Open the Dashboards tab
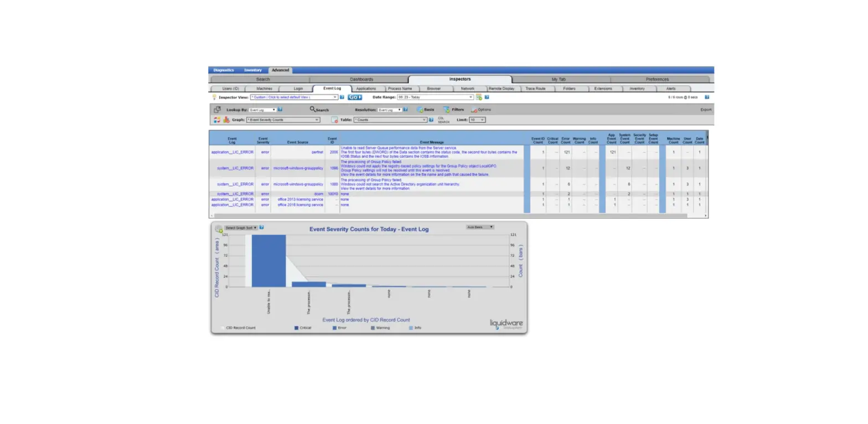The image size is (868, 424). pyautogui.click(x=361, y=79)
